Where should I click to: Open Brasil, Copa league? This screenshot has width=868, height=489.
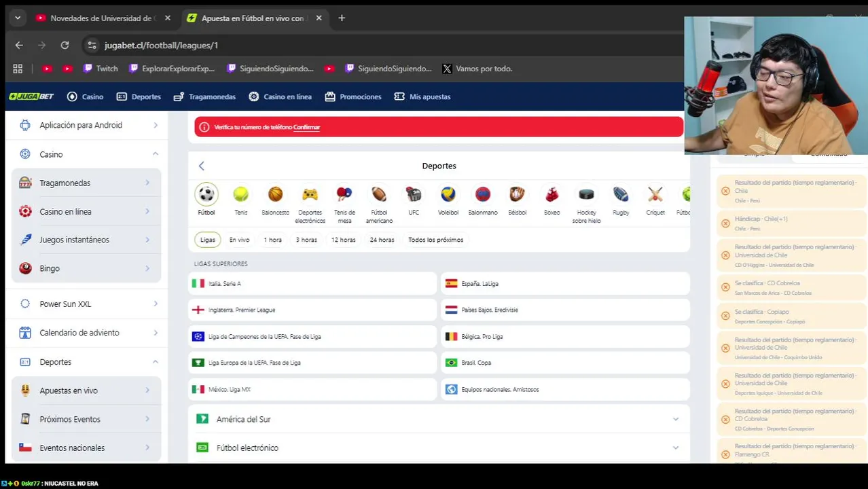pos(565,363)
